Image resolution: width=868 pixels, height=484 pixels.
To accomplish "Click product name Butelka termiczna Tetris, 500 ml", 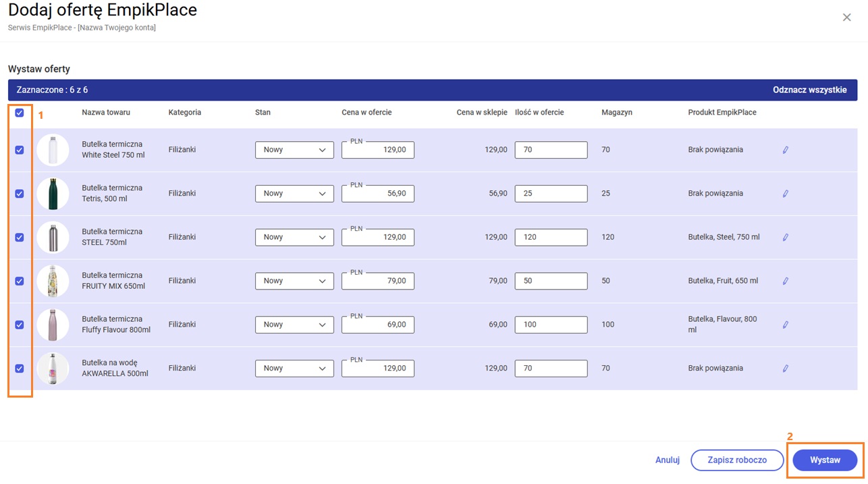I will point(112,193).
